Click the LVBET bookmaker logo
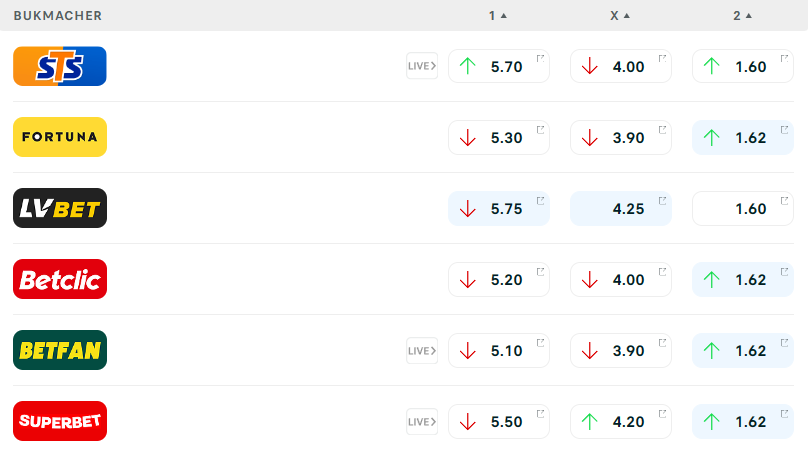808x455 pixels. click(60, 208)
